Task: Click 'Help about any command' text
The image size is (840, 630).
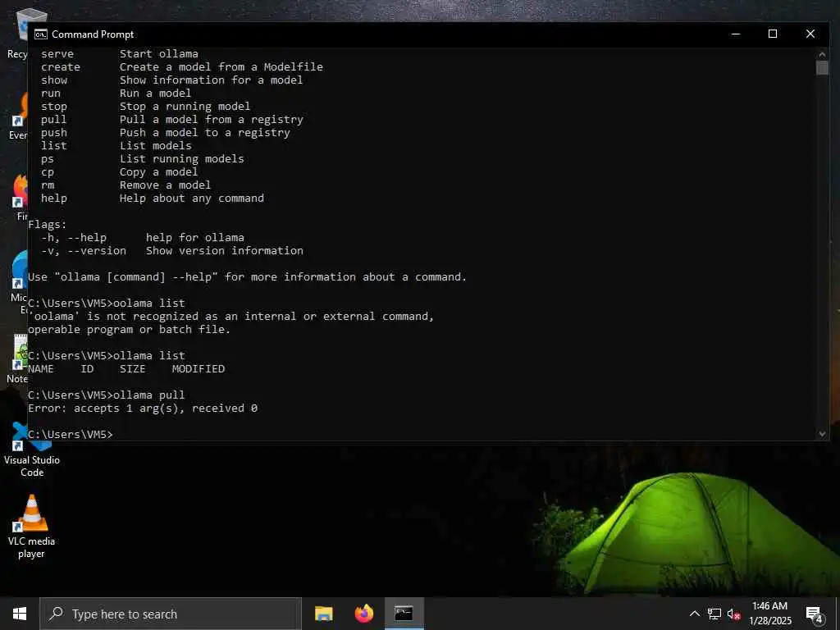Action: (192, 199)
